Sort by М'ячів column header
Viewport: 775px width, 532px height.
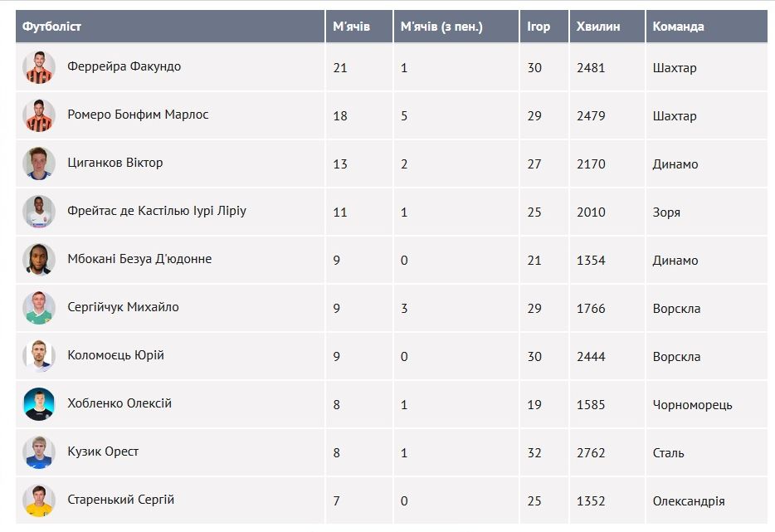tap(351, 27)
